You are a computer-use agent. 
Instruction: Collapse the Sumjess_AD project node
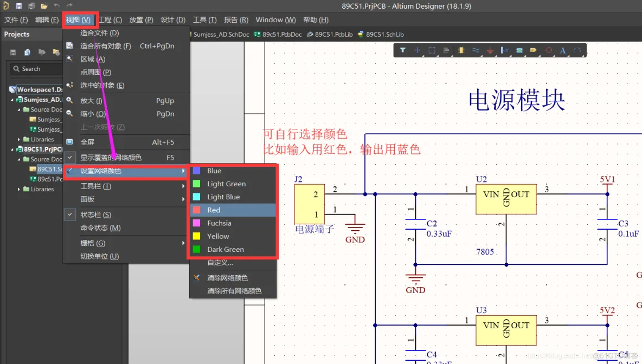point(12,99)
